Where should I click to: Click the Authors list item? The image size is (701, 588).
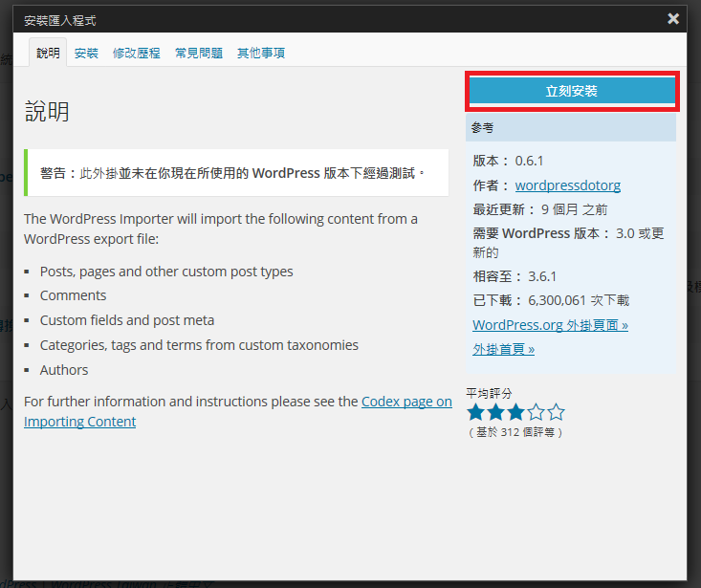[x=64, y=370]
